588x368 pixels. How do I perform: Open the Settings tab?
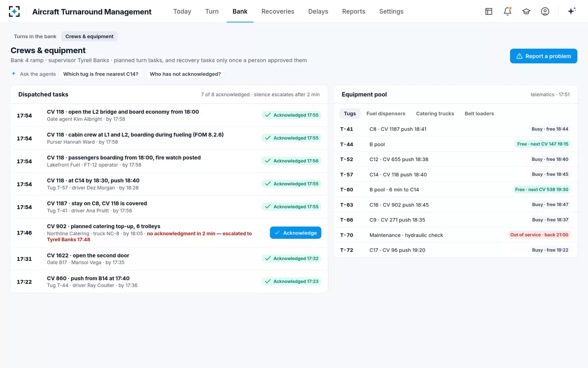tap(391, 11)
